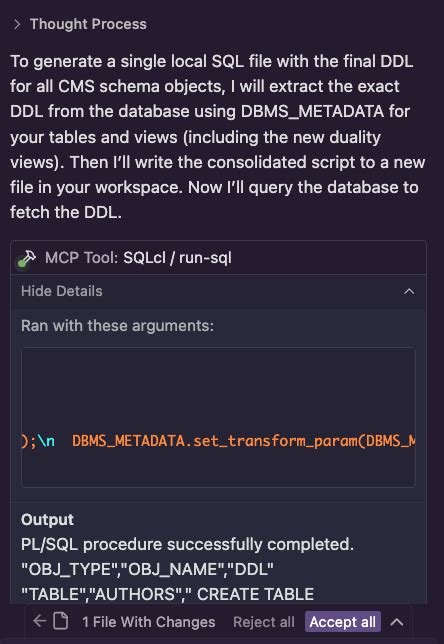This screenshot has height=644, width=444.
Task: Click the Ran with these arguments label
Action: point(117,326)
